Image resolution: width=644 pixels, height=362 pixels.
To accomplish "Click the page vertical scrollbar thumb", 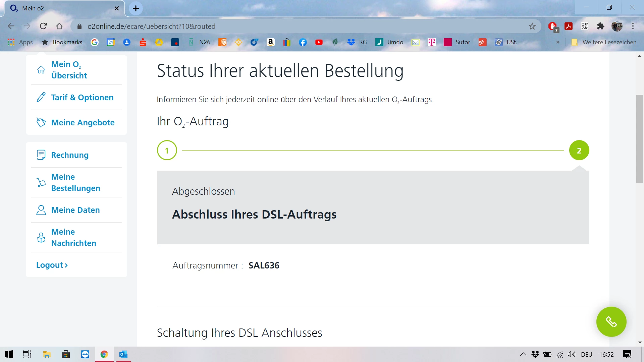I will click(640, 139).
